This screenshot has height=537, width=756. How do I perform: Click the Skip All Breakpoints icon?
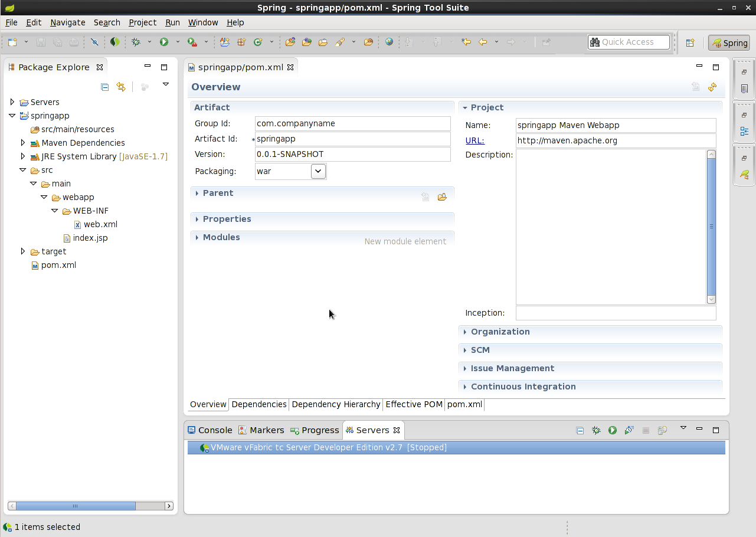tap(94, 42)
